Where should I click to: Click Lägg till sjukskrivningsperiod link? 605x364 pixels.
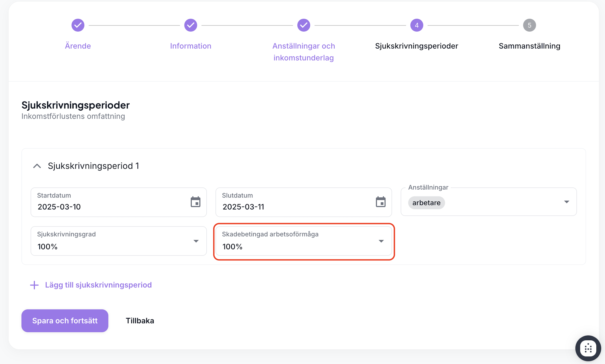point(98,285)
